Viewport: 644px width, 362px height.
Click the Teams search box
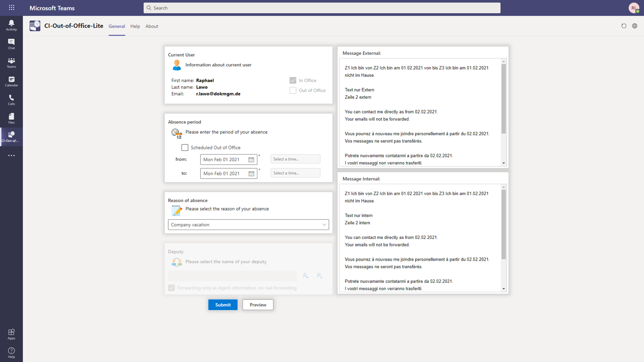[322, 8]
